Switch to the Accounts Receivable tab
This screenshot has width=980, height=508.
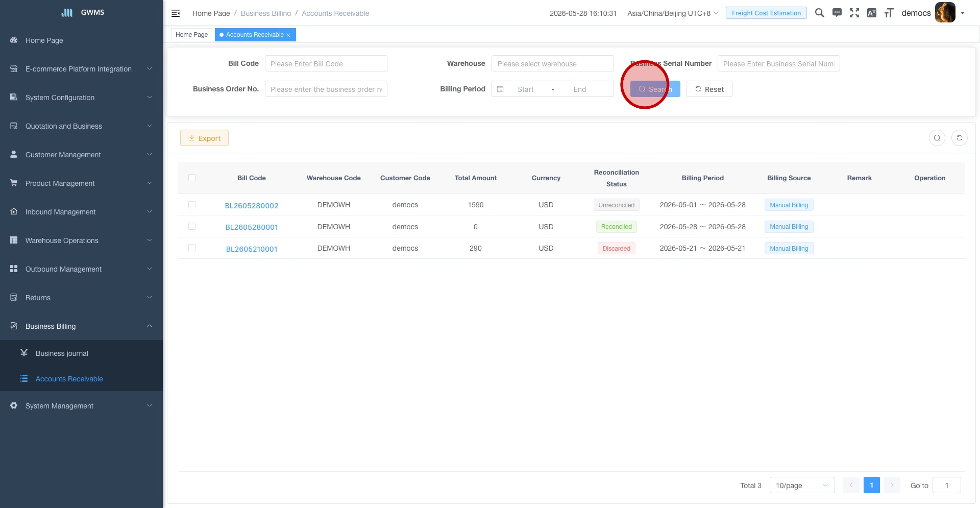[x=255, y=35]
